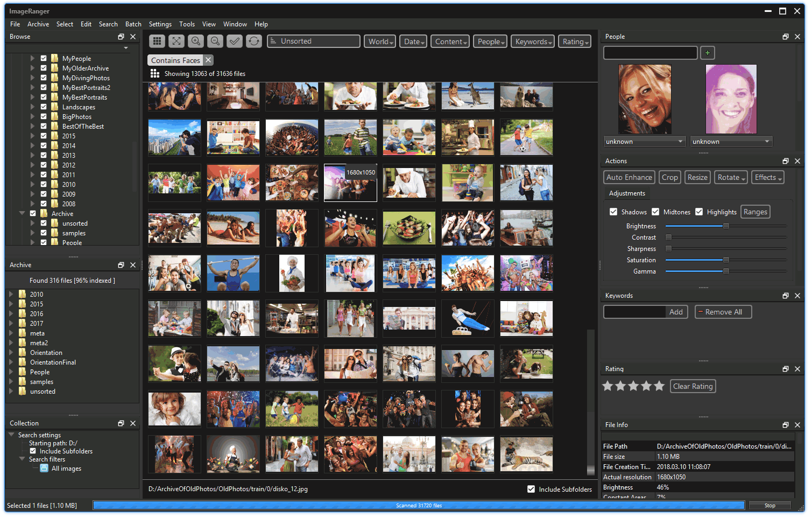The image size is (812, 517).
Task: Select the grid view icon in toolbar
Action: click(157, 41)
